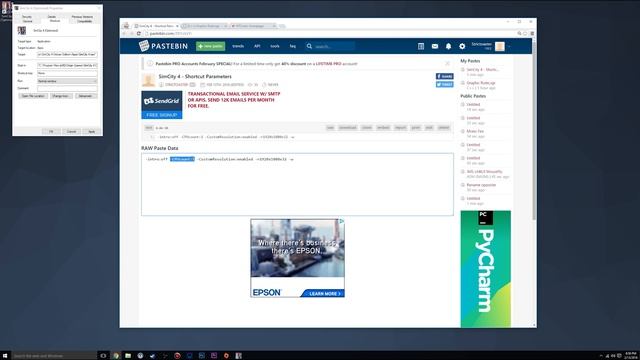Cancel the Properties dialog
640x360 pixels.
(71, 131)
